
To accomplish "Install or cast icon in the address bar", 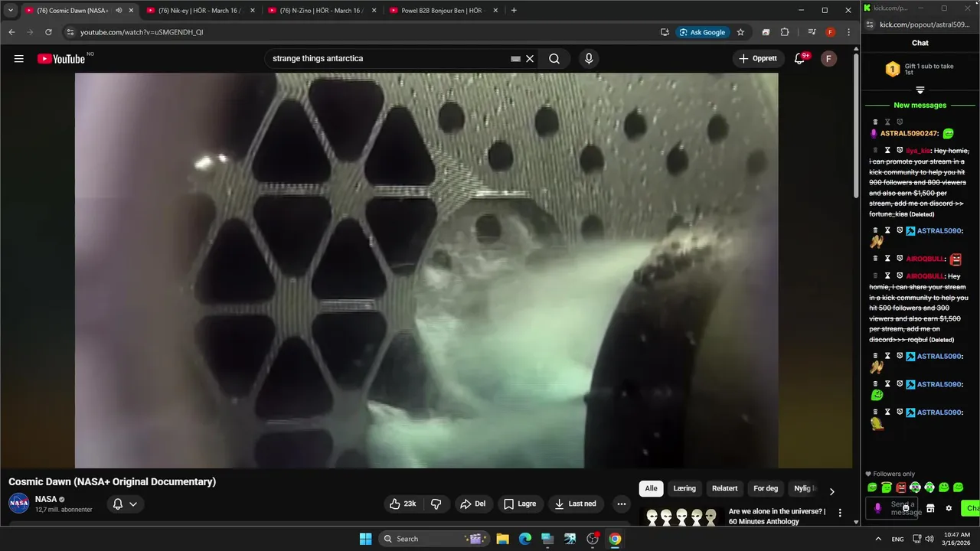I will 665,32.
